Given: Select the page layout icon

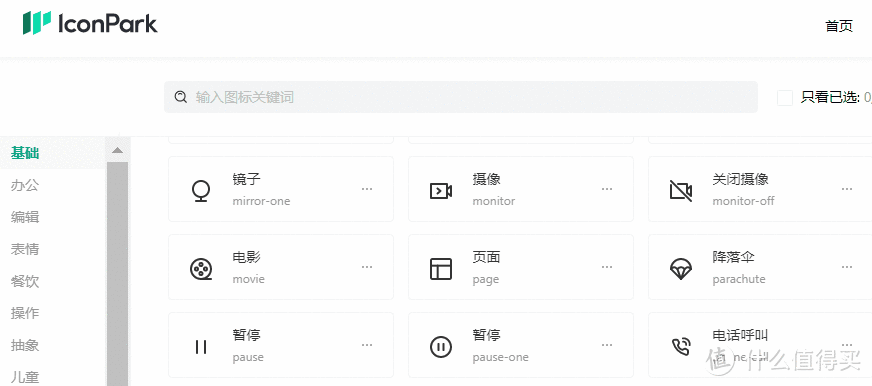Looking at the screenshot, I should click(x=441, y=269).
